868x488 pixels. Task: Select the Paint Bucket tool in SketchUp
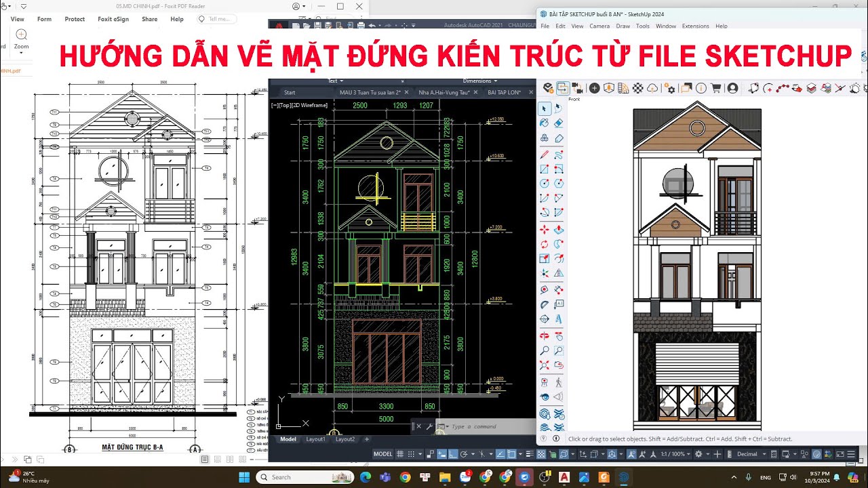(545, 123)
